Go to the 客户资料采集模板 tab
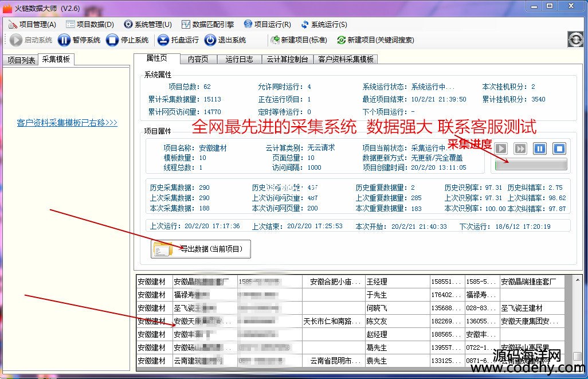588x379 pixels. coord(346,59)
